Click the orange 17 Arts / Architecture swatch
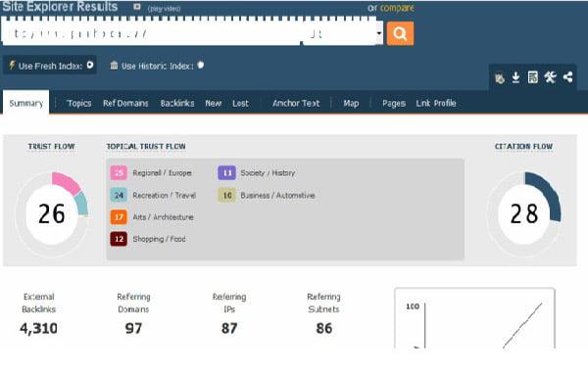Image resolution: width=588 pixels, height=372 pixels. pyautogui.click(x=119, y=217)
